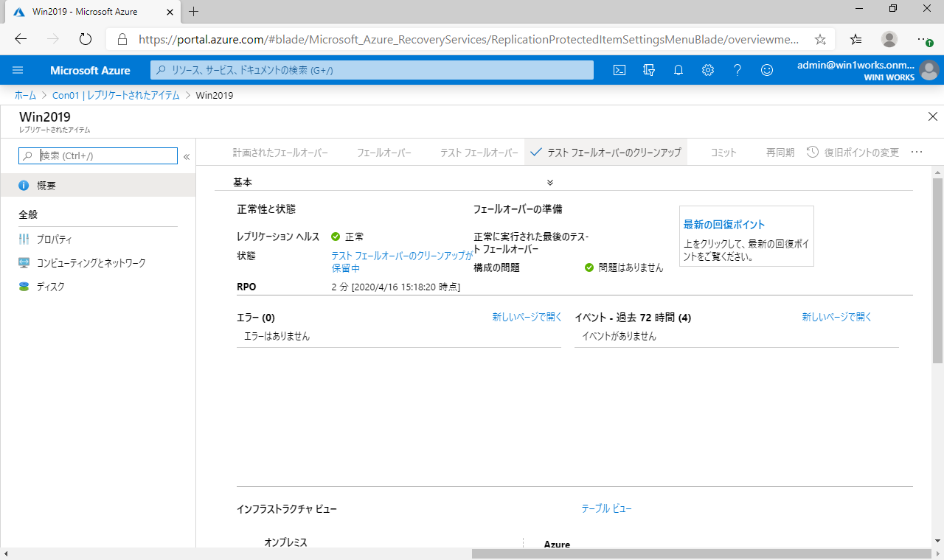944x560 pixels.
Task: Focus the left menu 検索 (Ctrl+/) box
Action: point(98,156)
